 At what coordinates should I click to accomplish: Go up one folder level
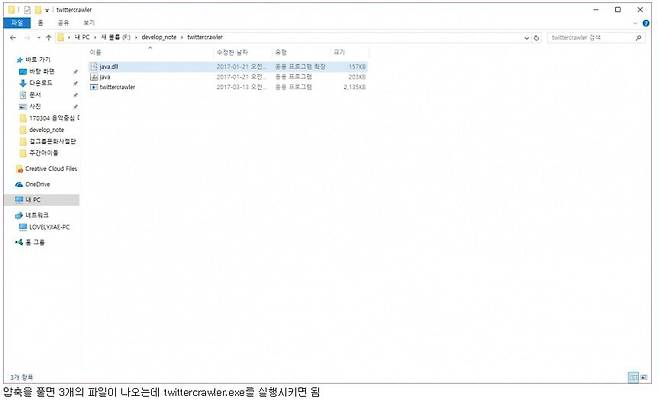click(x=48, y=38)
